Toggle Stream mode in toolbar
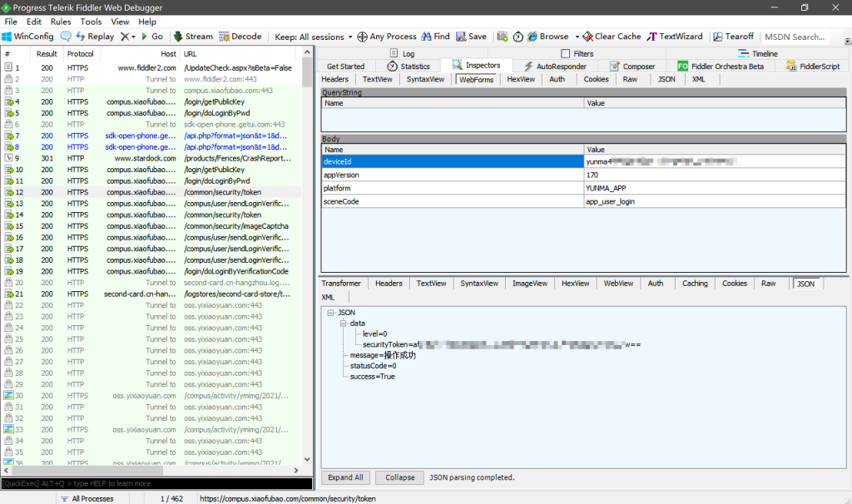This screenshot has height=504, width=852. [193, 37]
